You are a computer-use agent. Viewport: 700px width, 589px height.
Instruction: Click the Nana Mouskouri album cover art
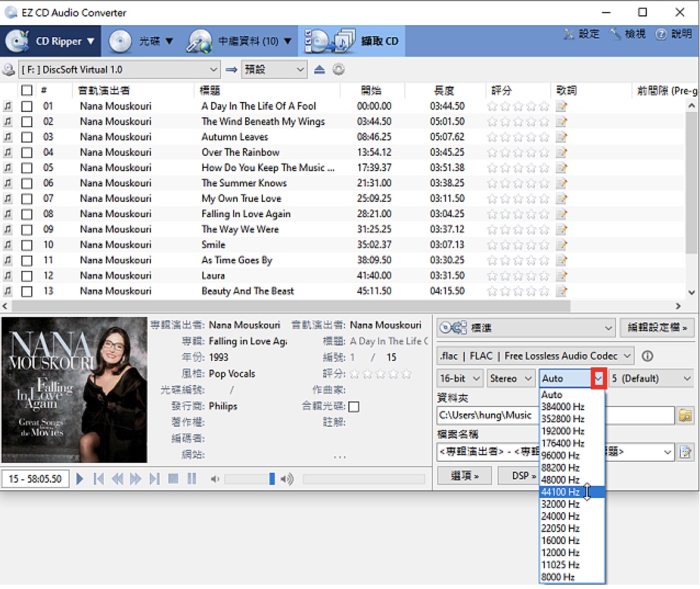tap(75, 390)
